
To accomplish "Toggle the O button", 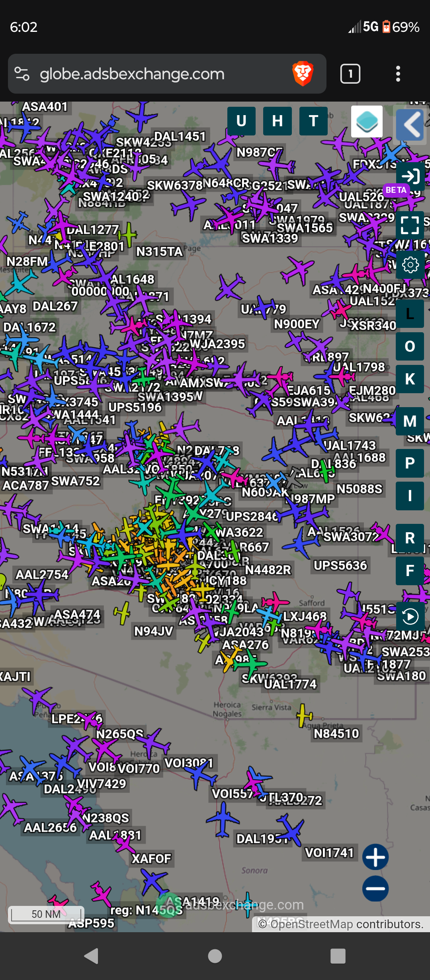I will click(x=410, y=347).
